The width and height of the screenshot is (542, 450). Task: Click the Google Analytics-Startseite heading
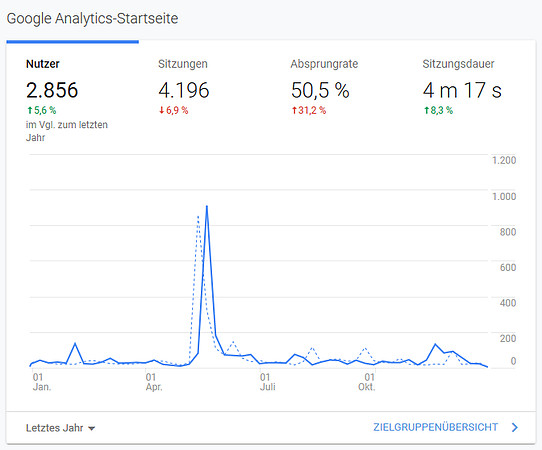point(92,18)
